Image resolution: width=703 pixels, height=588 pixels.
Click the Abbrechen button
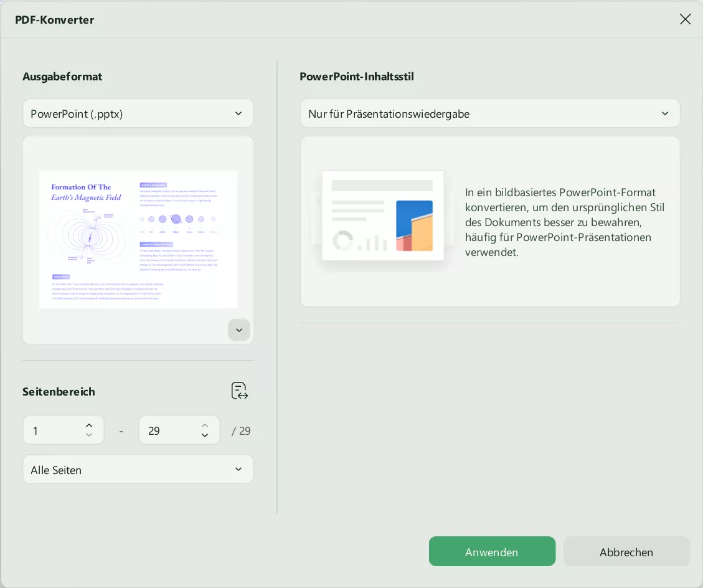coord(626,552)
